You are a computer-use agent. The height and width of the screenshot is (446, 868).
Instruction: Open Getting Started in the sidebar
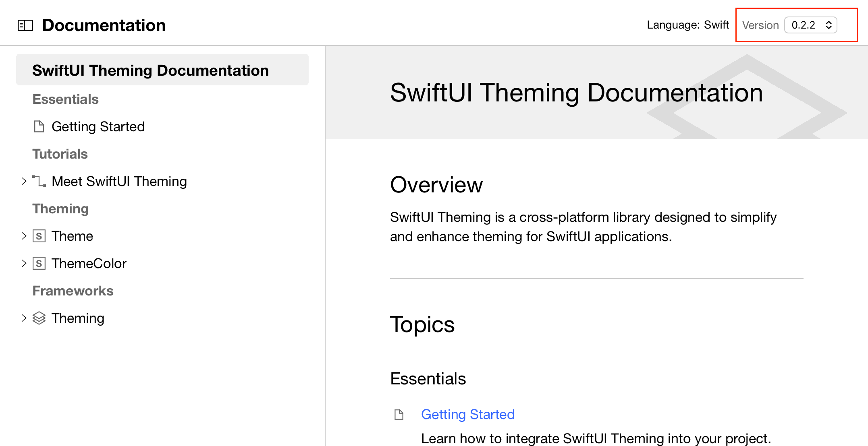pos(98,126)
